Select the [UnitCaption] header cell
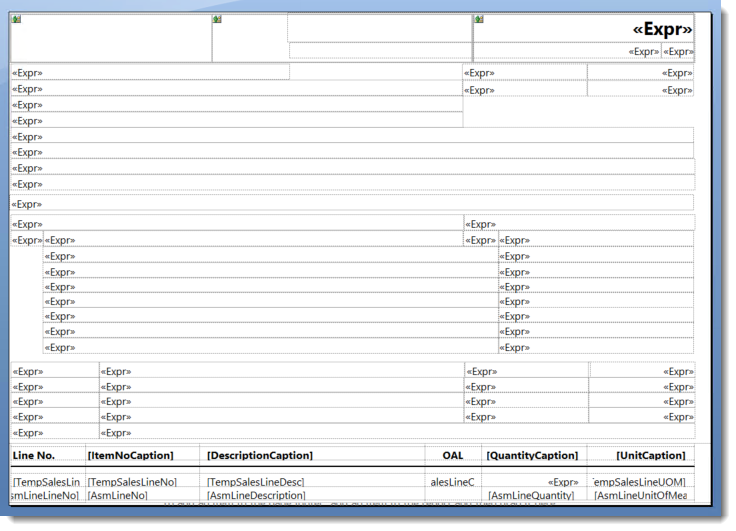 click(640, 455)
